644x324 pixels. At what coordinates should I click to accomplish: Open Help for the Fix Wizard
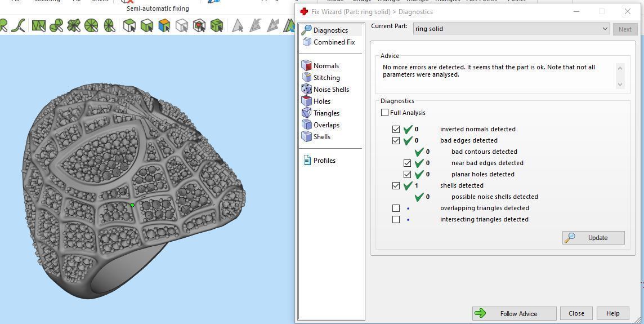(613, 313)
